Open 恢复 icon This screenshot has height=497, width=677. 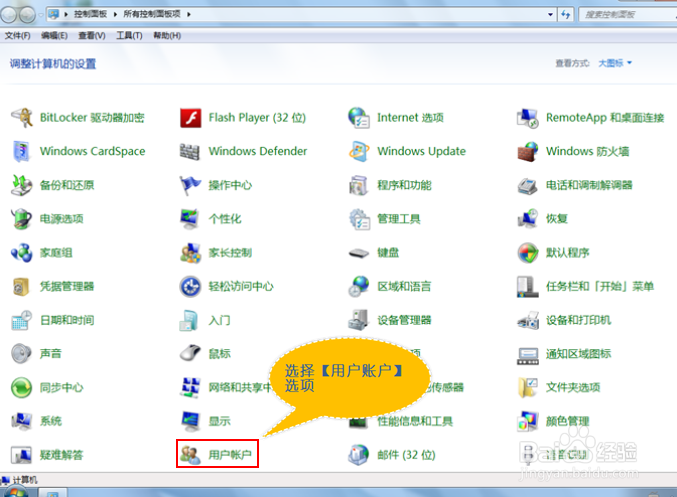528,219
